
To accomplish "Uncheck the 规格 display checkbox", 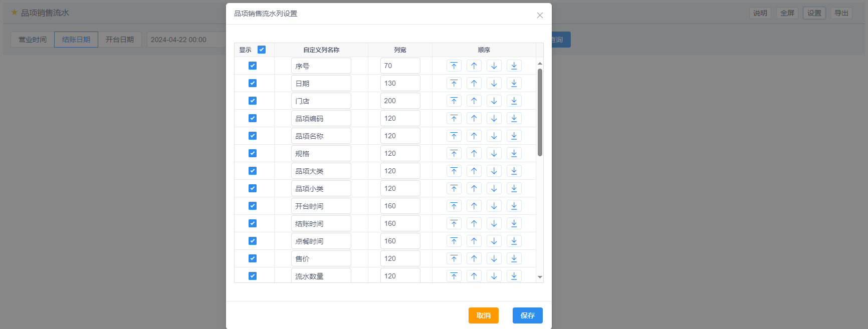I will (x=253, y=153).
